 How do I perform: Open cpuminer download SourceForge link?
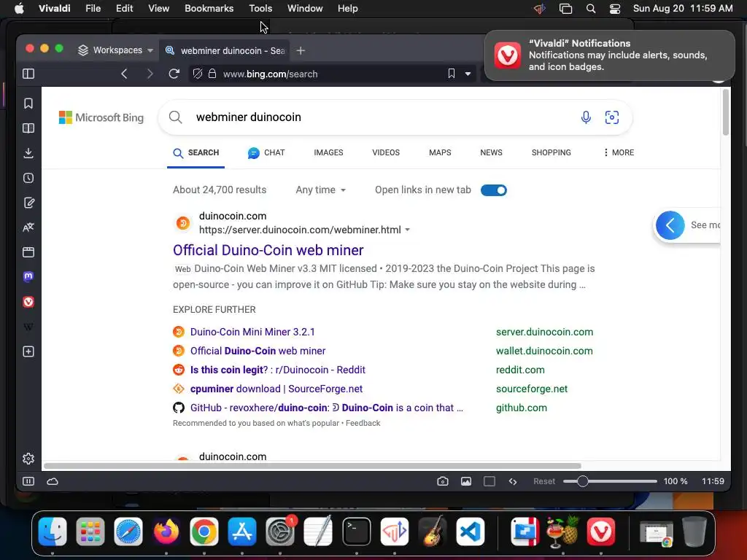coord(276,389)
